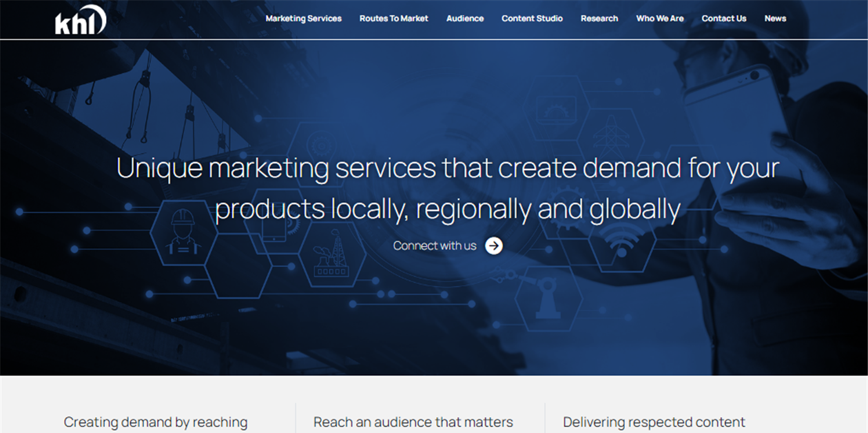Select the Who We Are menu item
The image size is (868, 433).
659,19
